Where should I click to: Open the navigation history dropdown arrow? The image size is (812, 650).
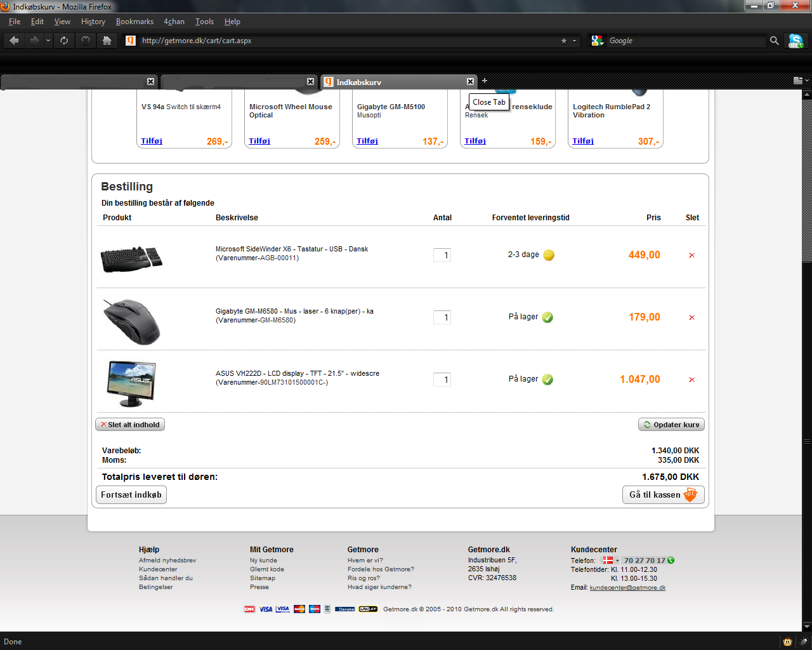(x=48, y=41)
